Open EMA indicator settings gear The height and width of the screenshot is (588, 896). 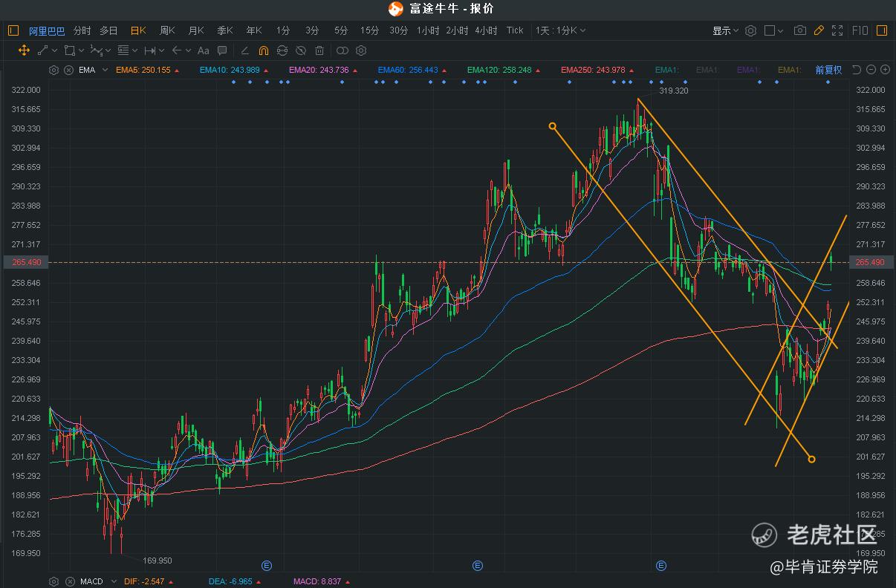click(x=53, y=70)
